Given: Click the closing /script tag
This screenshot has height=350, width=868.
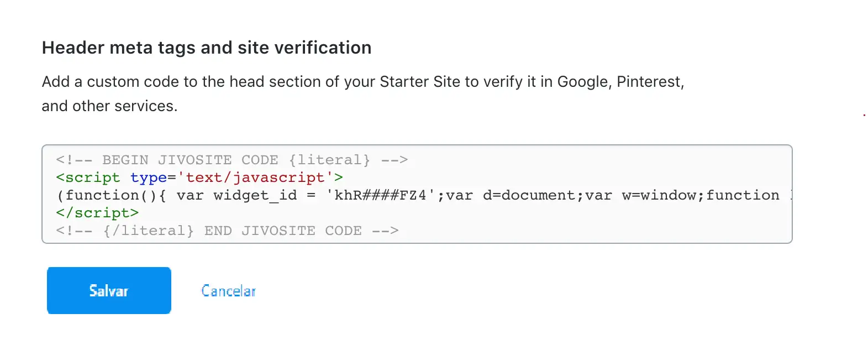Looking at the screenshot, I should coord(97,213).
